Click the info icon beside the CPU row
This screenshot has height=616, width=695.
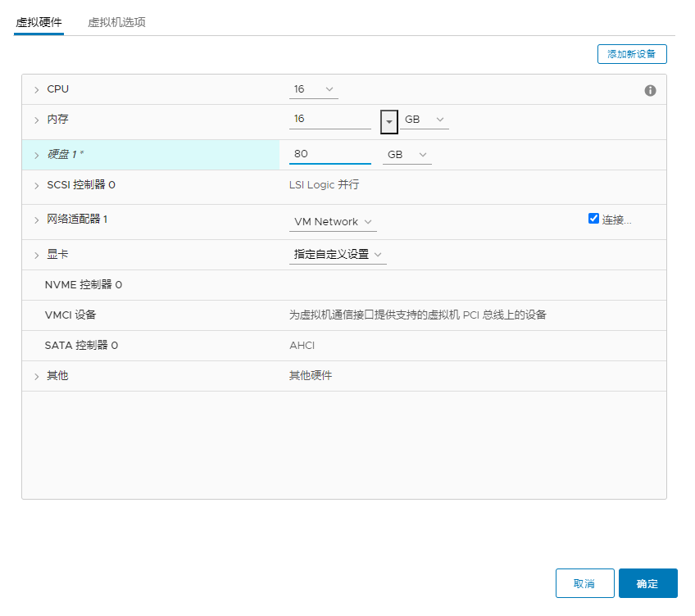coord(650,90)
